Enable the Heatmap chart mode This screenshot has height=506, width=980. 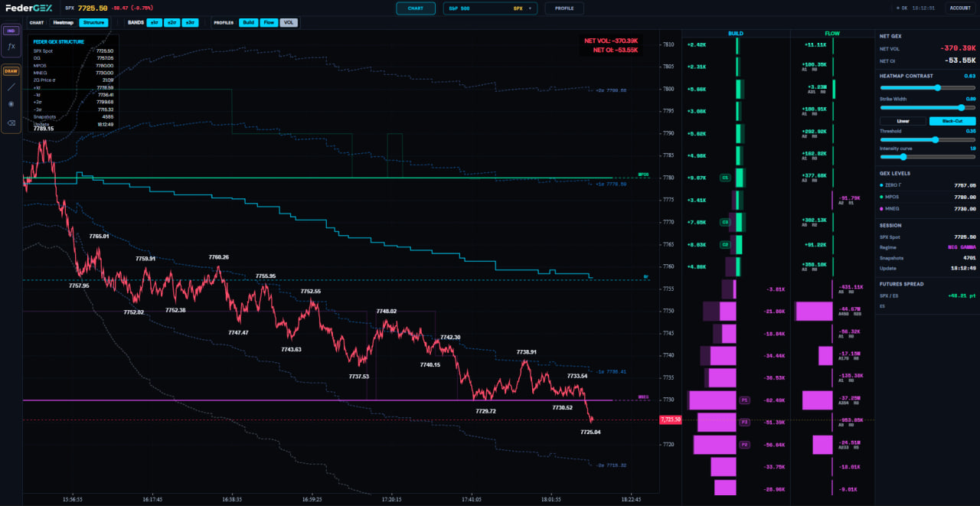[64, 23]
